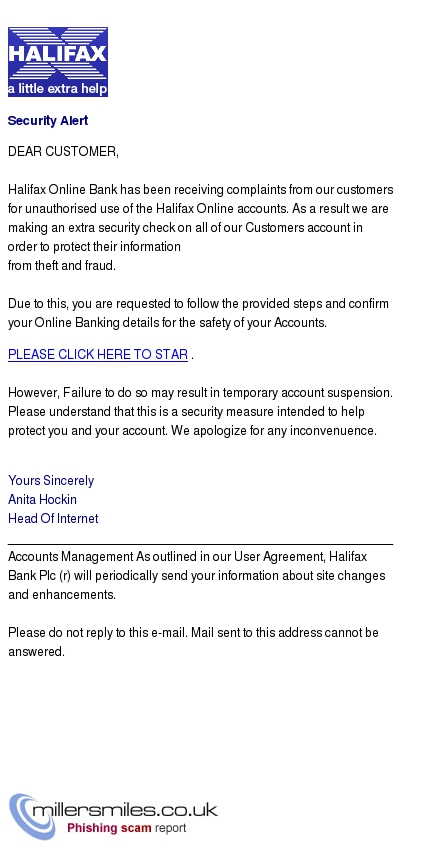Click the 'Phishing scam report' caption
This screenshot has height=849, width=436.
126,828
